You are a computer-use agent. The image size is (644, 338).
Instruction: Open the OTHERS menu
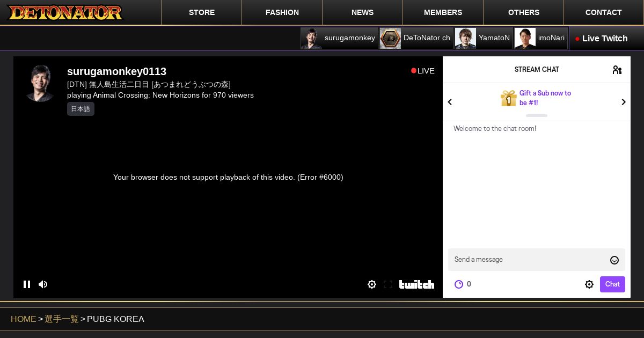[524, 12]
